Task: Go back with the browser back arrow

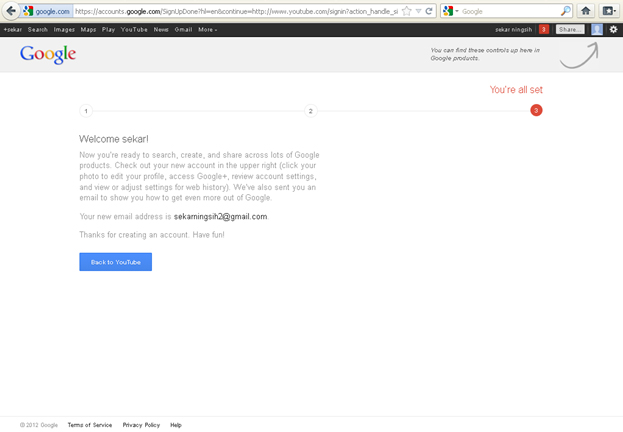Action: pos(11,11)
